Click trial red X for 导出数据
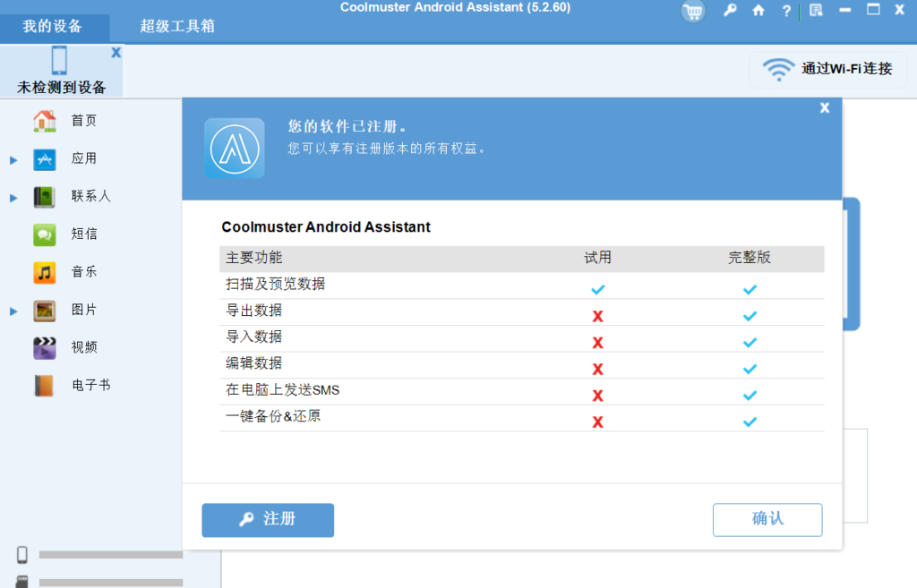This screenshot has width=917, height=588. (597, 316)
